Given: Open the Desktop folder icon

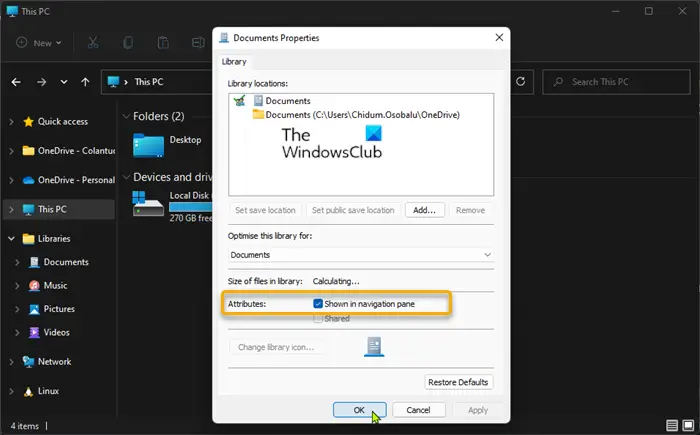Looking at the screenshot, I should (x=148, y=146).
